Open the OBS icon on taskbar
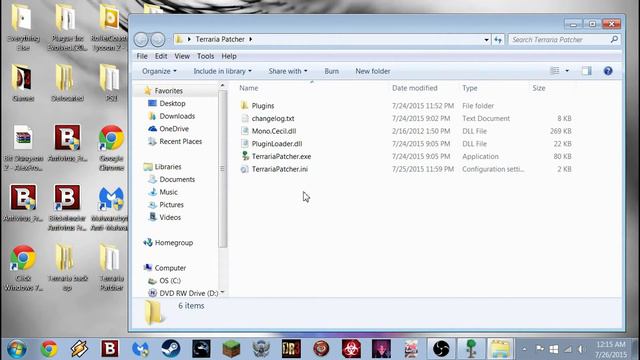 pyautogui.click(x=441, y=349)
